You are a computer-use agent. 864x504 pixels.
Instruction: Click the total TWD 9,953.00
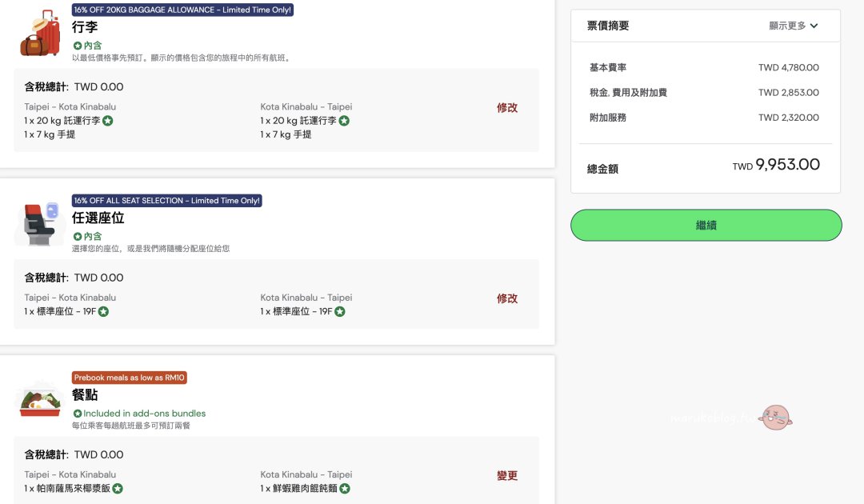point(776,165)
